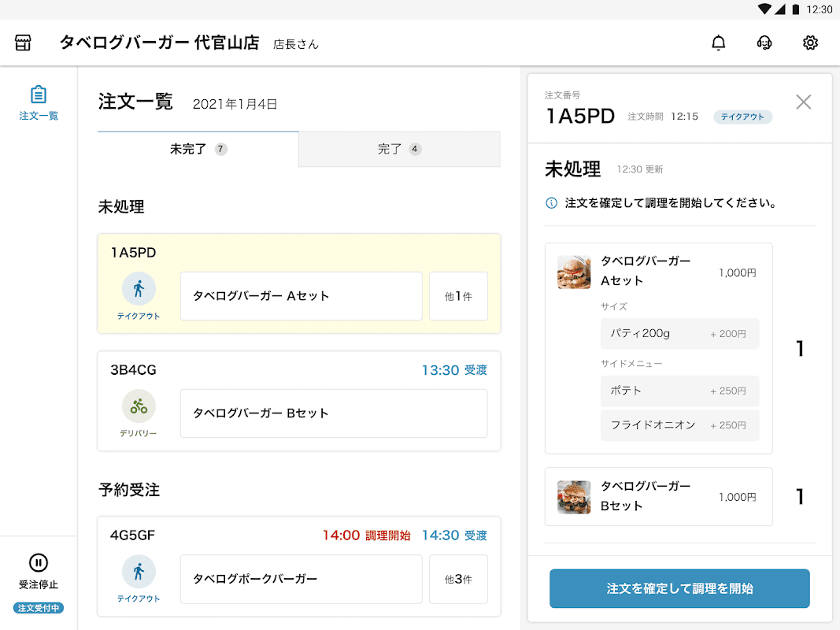Click the Aセット burger thumbnail in details

click(574, 272)
